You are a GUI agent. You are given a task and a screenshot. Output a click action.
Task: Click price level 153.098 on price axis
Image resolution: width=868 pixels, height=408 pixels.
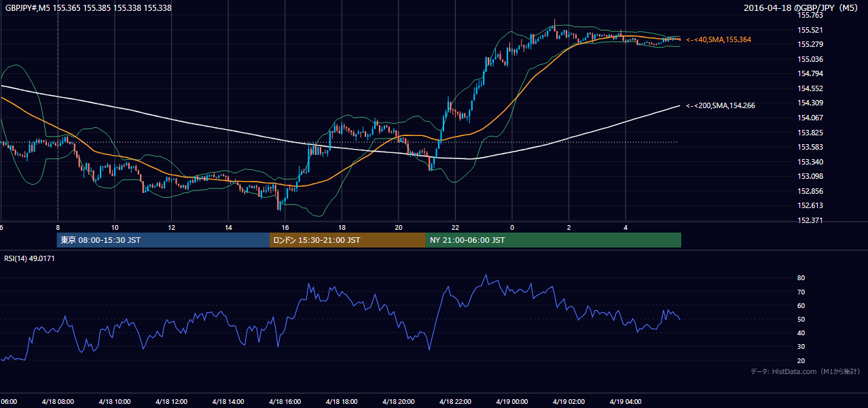tap(810, 177)
